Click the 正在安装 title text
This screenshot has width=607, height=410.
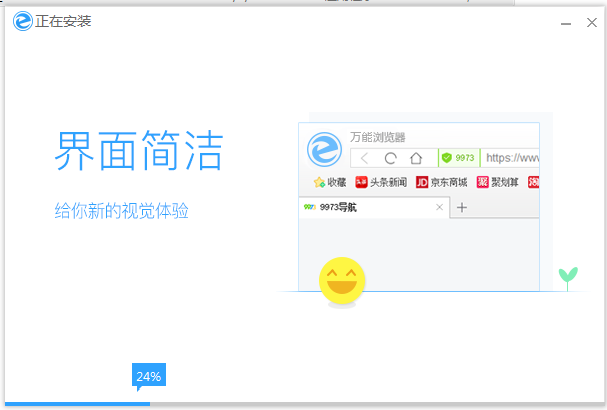(63, 21)
